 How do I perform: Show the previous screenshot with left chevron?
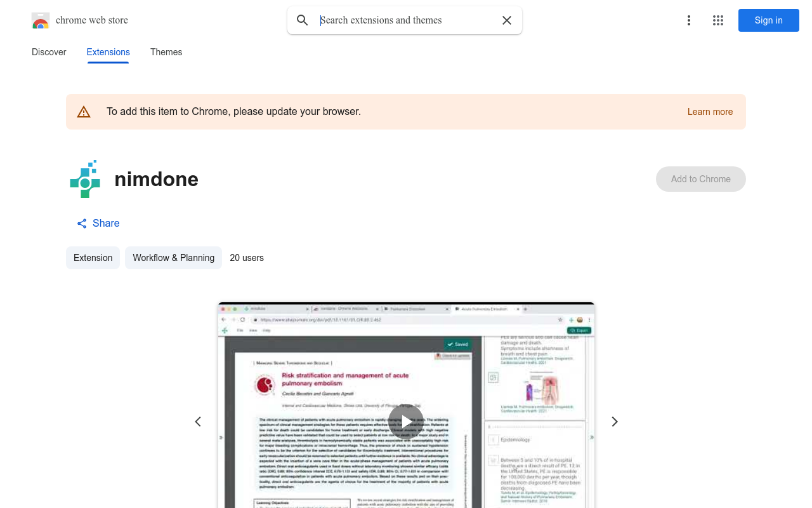(198, 422)
